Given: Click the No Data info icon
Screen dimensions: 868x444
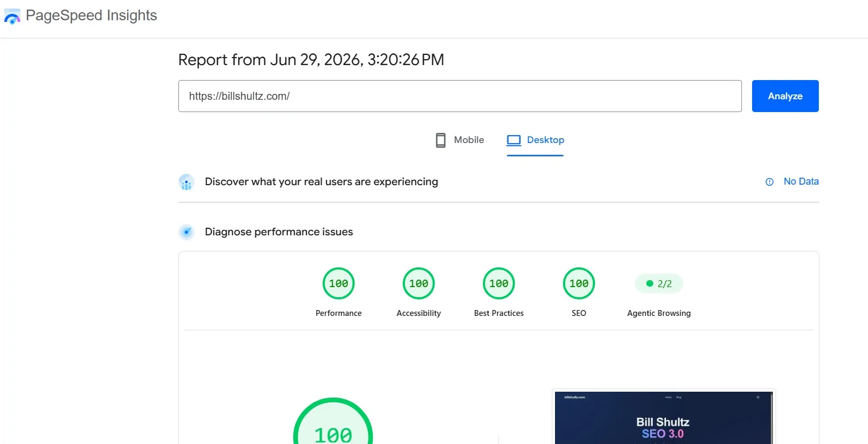Looking at the screenshot, I should [770, 182].
